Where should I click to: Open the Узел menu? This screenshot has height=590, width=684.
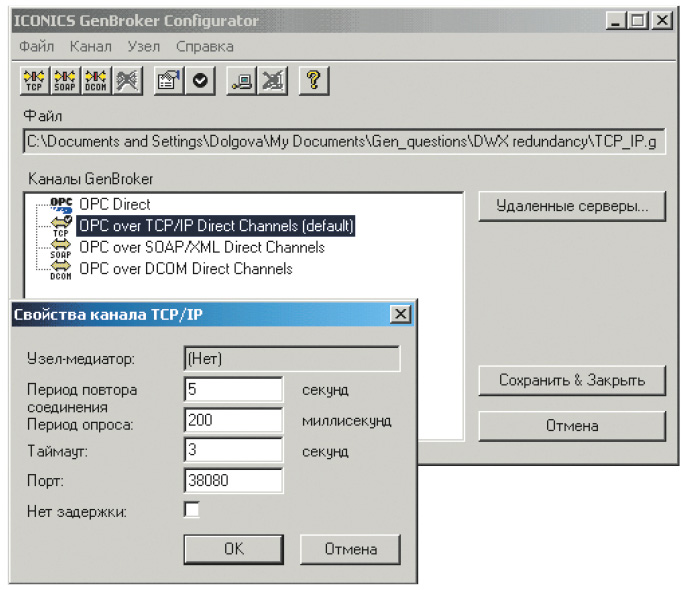[x=144, y=46]
